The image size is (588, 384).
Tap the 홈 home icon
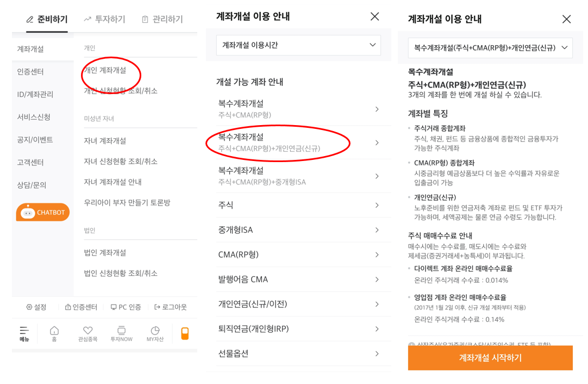click(54, 333)
